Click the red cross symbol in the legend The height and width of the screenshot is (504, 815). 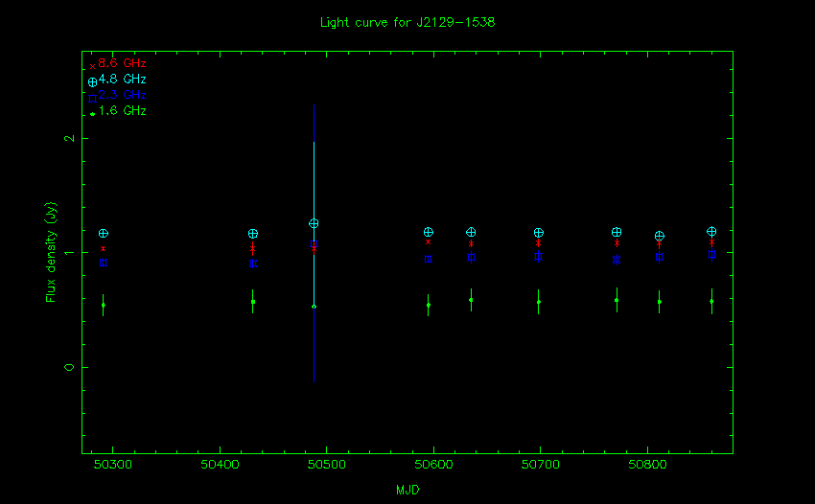[92, 66]
